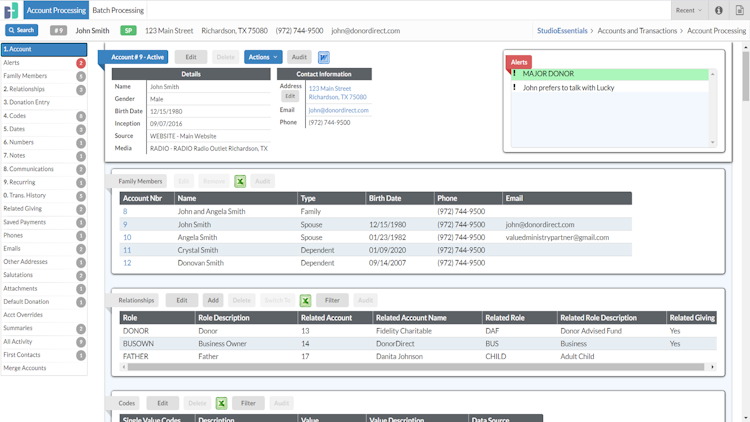Screen dimensions: 750x422
Task: Click Angela Smith in Family Members
Action: tap(197, 237)
